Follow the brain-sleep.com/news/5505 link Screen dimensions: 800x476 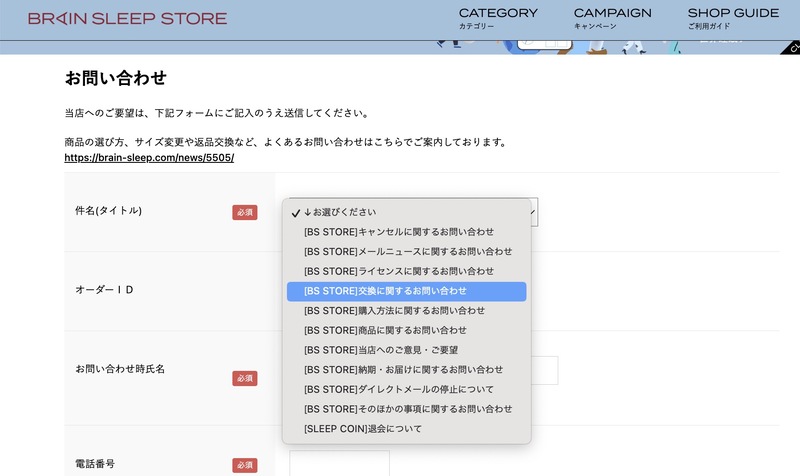[x=149, y=158]
